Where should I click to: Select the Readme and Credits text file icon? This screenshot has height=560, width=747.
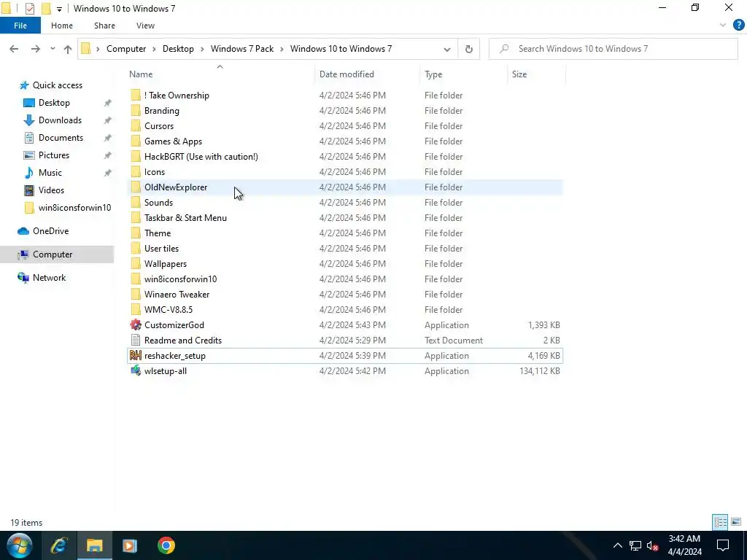[136, 340]
